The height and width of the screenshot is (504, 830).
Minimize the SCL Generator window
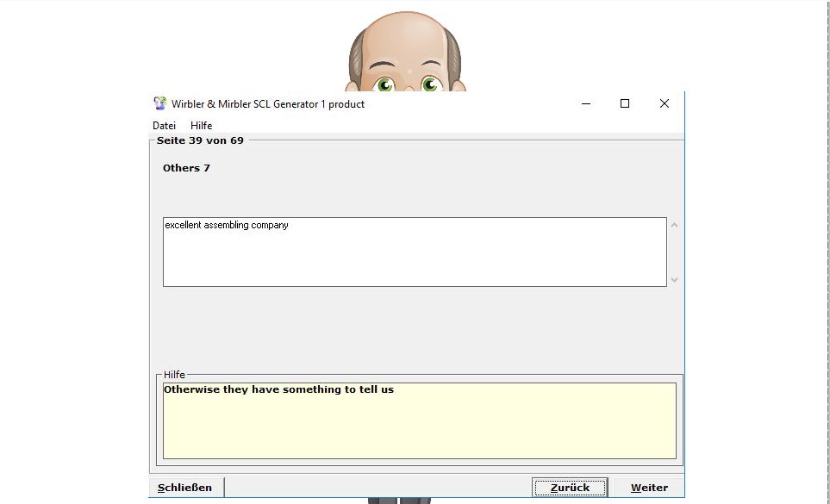click(x=586, y=104)
